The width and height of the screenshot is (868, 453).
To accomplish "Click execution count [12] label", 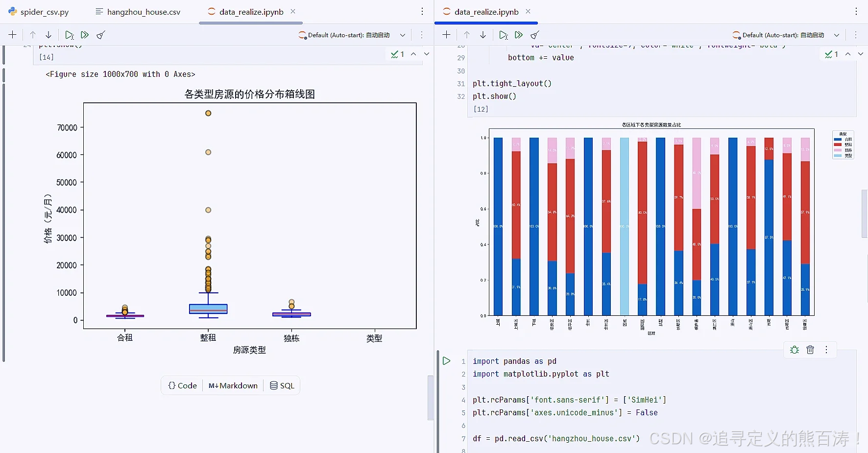I will click(481, 109).
